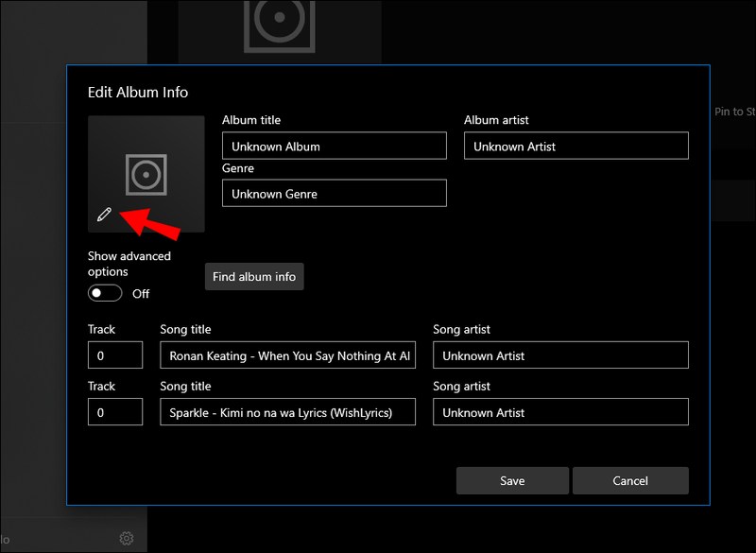Edit track number for Ronan Keating song
The height and width of the screenshot is (553, 756).
[115, 355]
